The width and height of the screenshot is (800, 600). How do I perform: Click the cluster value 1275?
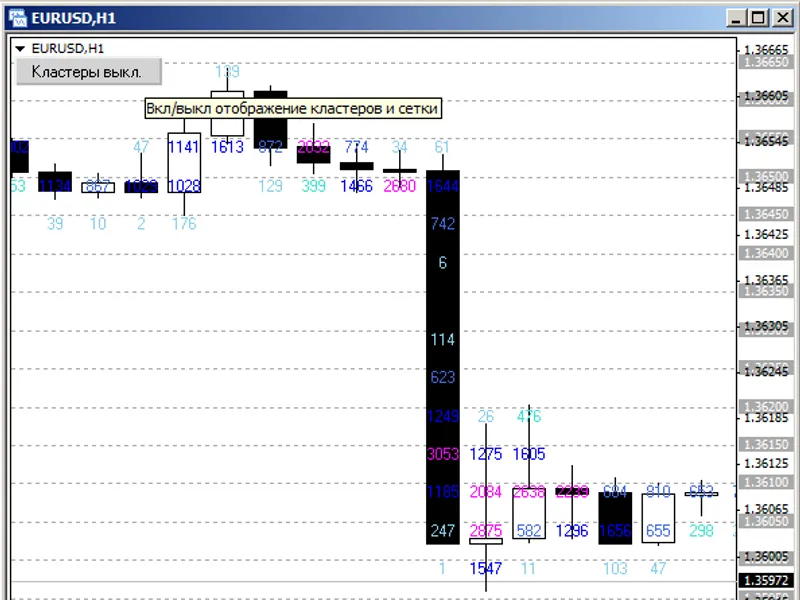(486, 454)
